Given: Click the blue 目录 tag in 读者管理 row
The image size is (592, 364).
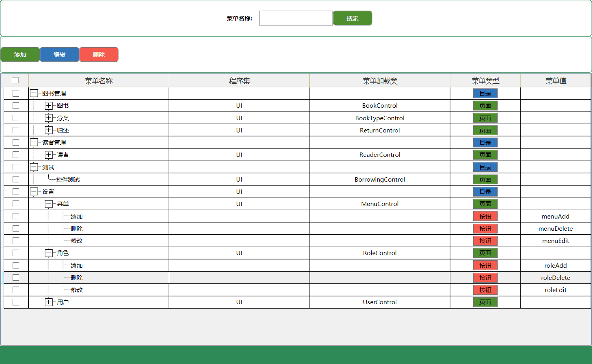Looking at the screenshot, I should click(485, 142).
